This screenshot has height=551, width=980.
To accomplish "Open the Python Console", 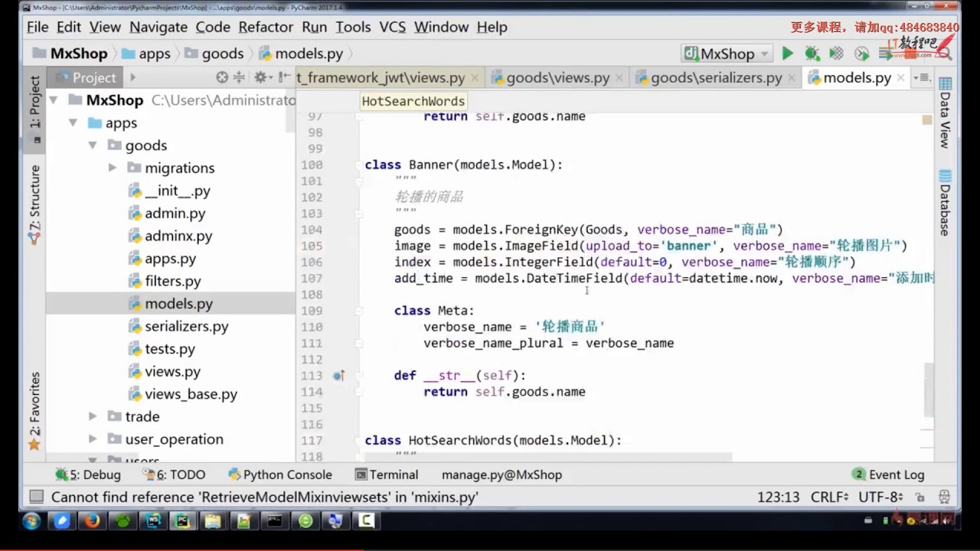I will click(280, 474).
